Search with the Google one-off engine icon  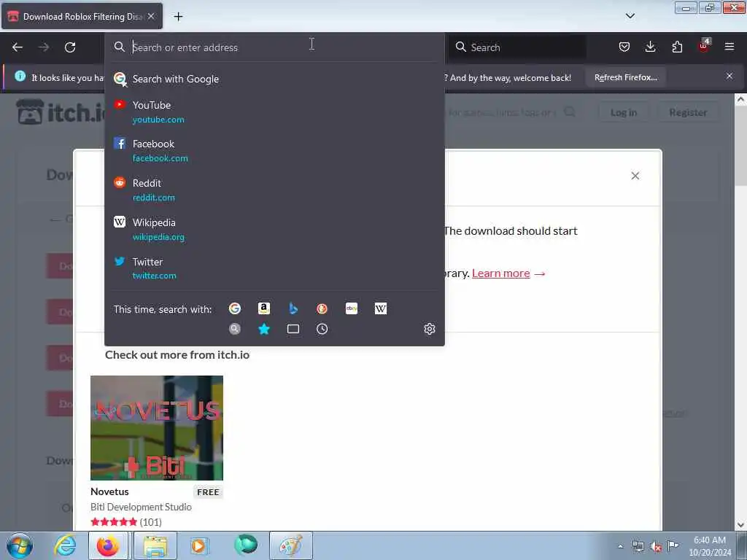click(x=234, y=308)
